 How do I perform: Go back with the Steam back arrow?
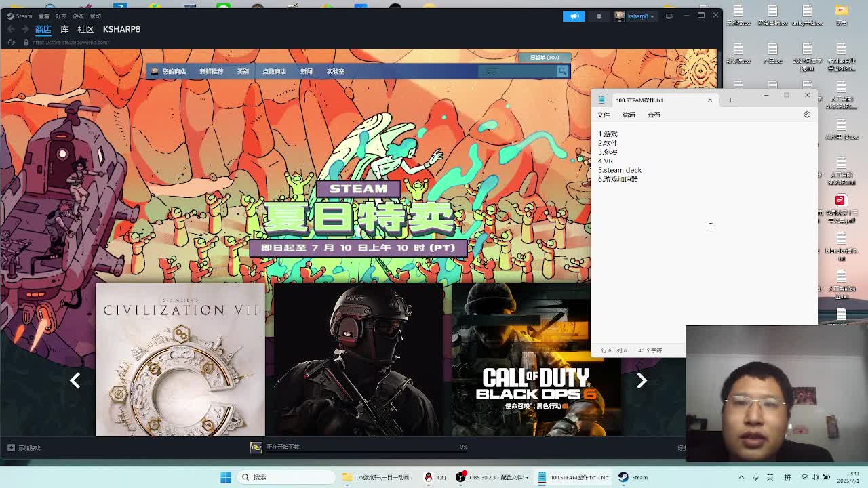click(11, 29)
